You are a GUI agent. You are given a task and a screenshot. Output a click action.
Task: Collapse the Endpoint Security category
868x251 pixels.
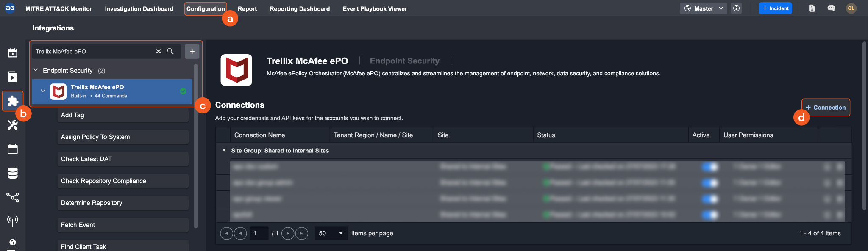pyautogui.click(x=36, y=70)
